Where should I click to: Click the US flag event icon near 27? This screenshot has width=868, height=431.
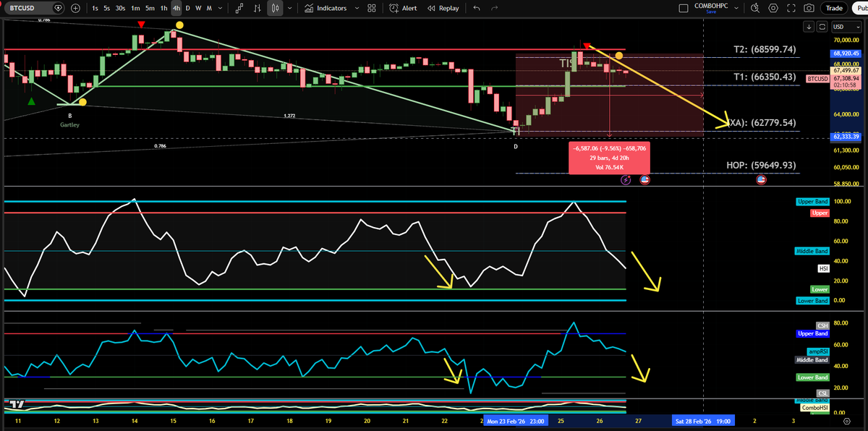click(644, 179)
